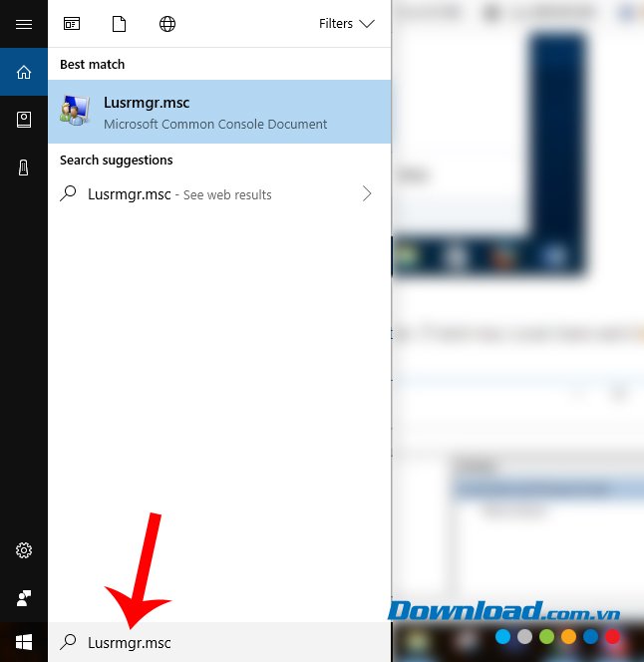Viewport: 644px width, 662px height.
Task: Filter results by Documents icon
Action: point(119,24)
